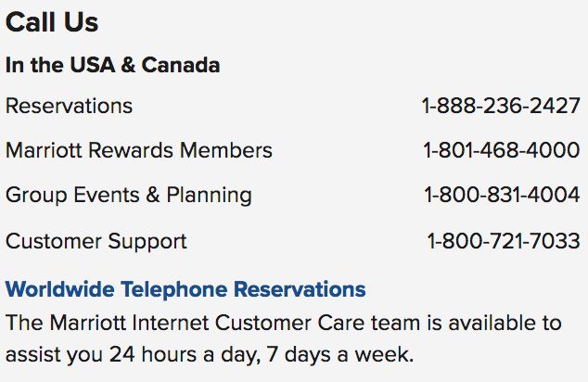Dial Reservations number 1-888-236-2427
Screen dimensions: 588x382
point(501,106)
